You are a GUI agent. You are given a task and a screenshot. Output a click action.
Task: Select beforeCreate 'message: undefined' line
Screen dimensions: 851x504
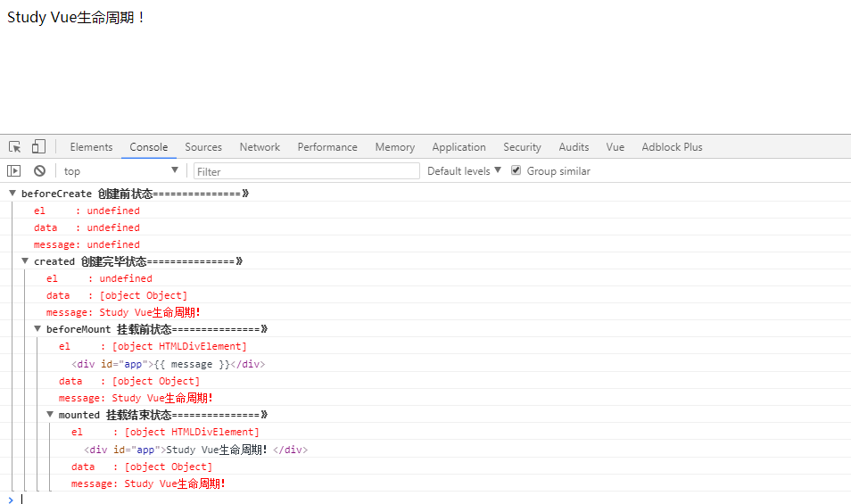[x=87, y=244]
